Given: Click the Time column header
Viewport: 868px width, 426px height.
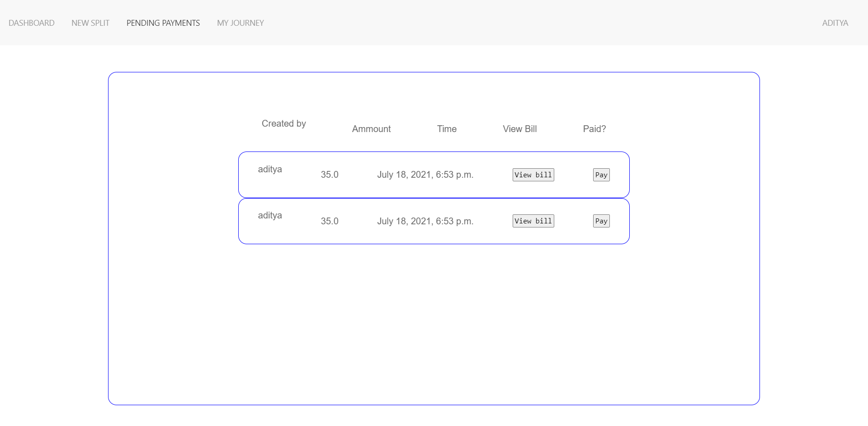Looking at the screenshot, I should (x=447, y=128).
